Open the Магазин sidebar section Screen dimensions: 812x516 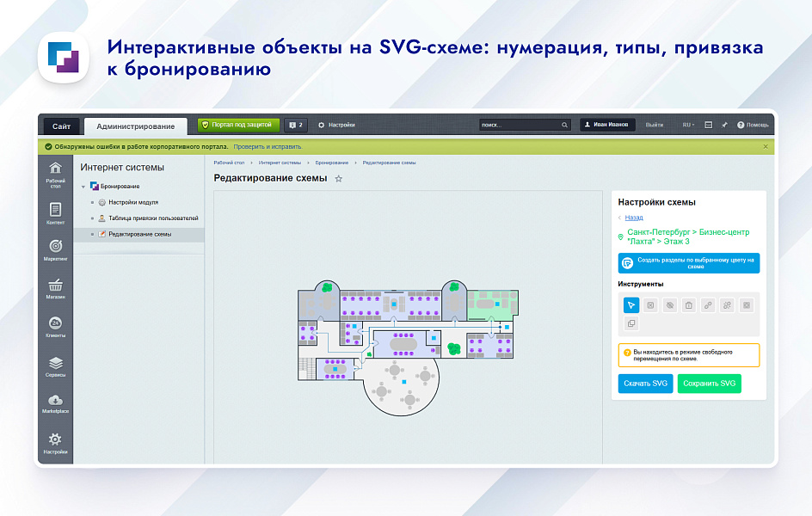pyautogui.click(x=55, y=289)
